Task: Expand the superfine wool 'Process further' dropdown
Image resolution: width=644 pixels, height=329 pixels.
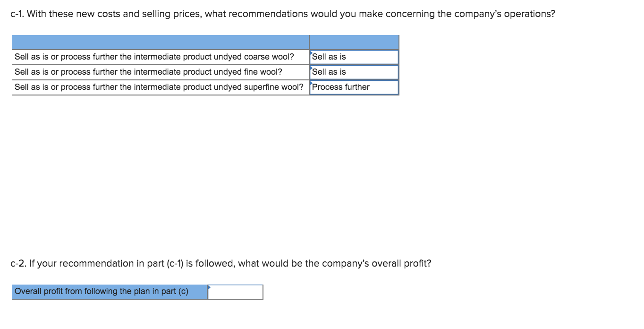Action: [x=354, y=87]
